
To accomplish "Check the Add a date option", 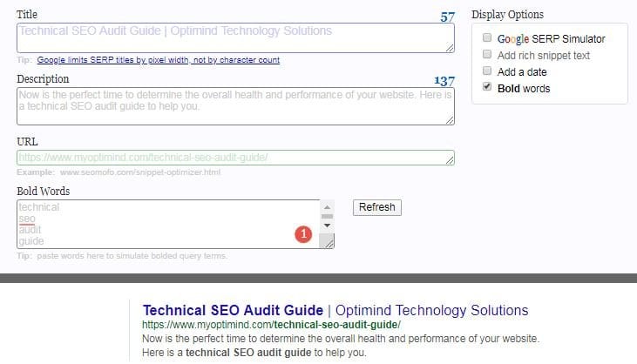I will [x=487, y=71].
